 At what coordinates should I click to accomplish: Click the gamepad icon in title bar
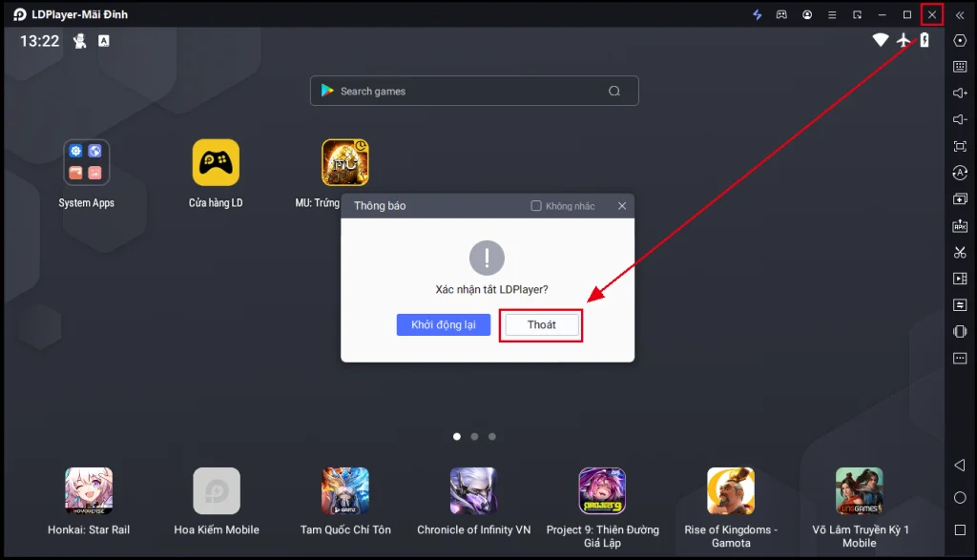(x=781, y=14)
